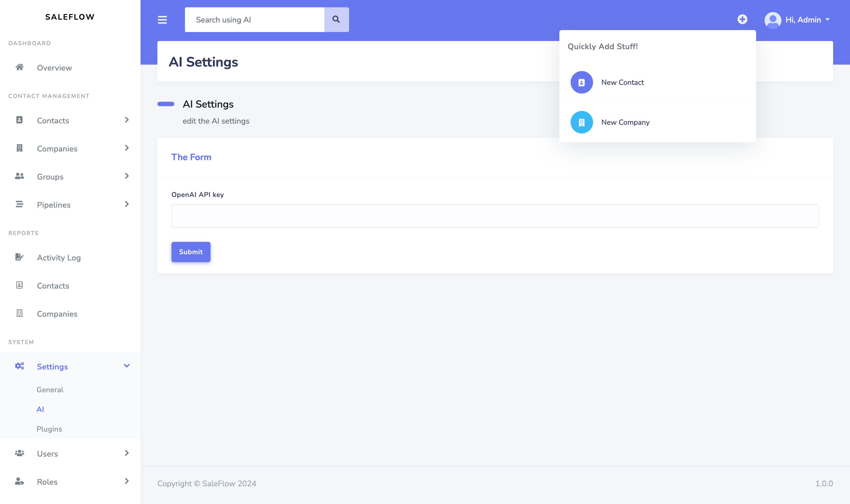Open the Users menu label

48,454
